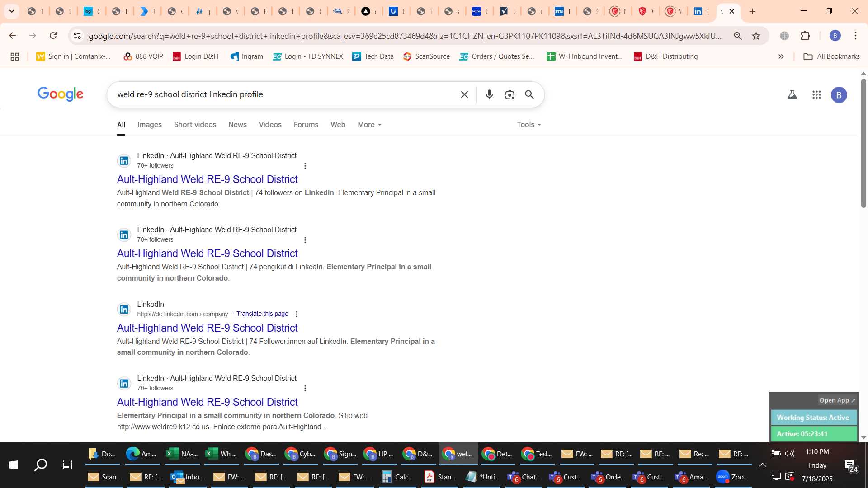Click the Open App button in status widget
868x488 pixels.
[x=837, y=400]
